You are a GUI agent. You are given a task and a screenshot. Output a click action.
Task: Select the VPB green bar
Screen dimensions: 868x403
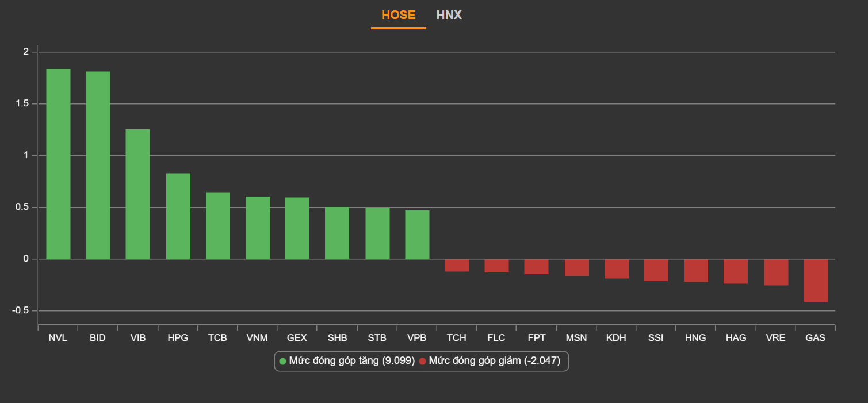click(x=417, y=235)
